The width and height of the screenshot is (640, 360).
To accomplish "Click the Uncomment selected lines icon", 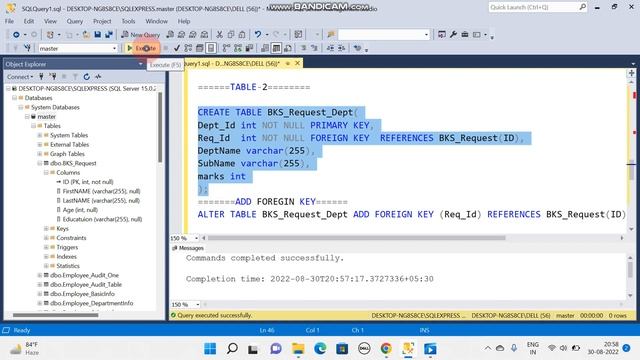I will tap(314, 48).
